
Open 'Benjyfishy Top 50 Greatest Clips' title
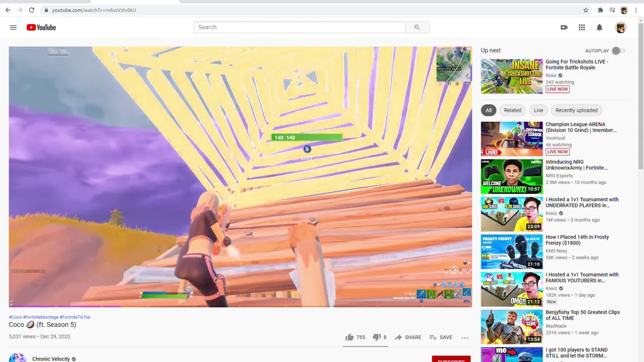[583, 315]
